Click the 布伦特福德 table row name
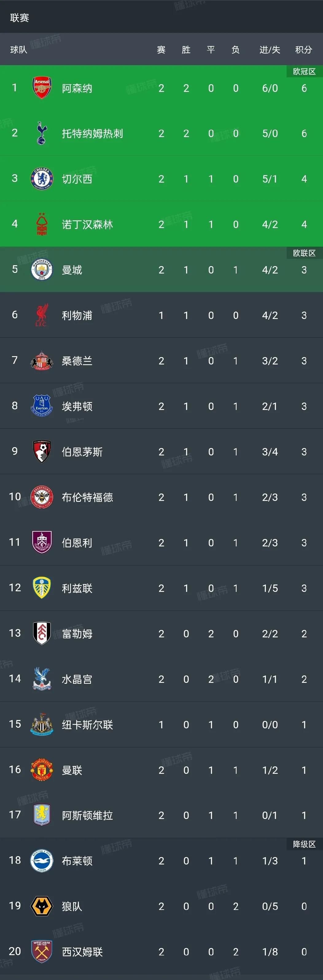323x980 pixels. click(88, 497)
